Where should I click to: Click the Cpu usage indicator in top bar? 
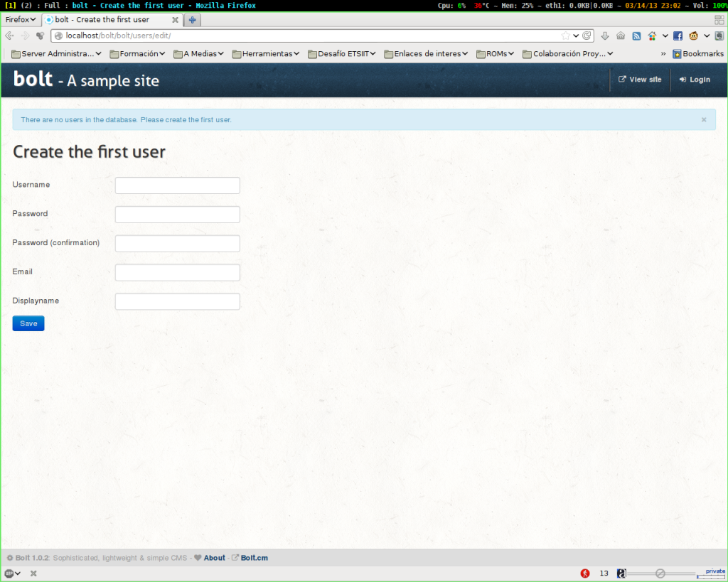pos(451,6)
